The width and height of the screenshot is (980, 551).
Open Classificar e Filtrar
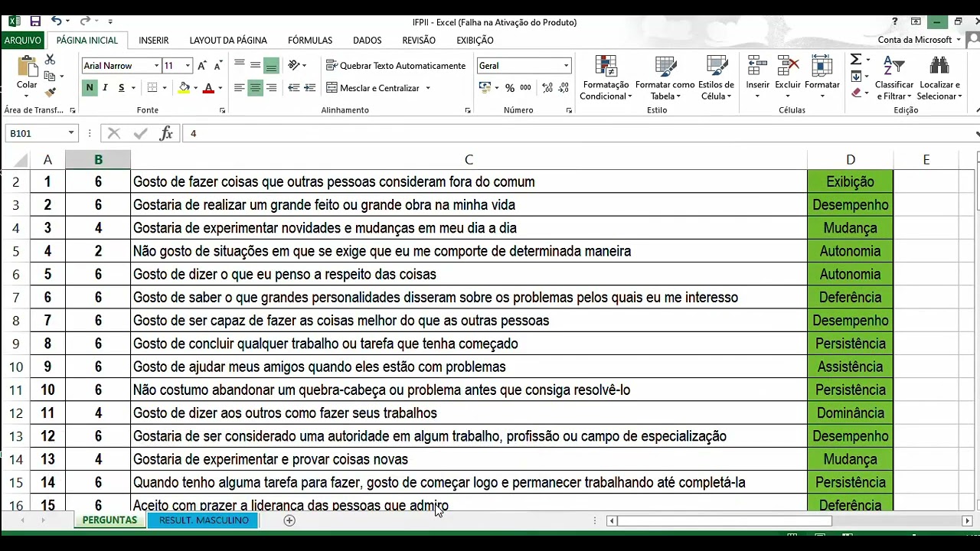893,77
